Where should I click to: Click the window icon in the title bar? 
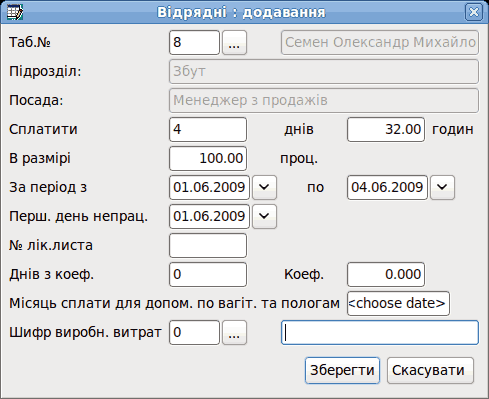pos(15,12)
